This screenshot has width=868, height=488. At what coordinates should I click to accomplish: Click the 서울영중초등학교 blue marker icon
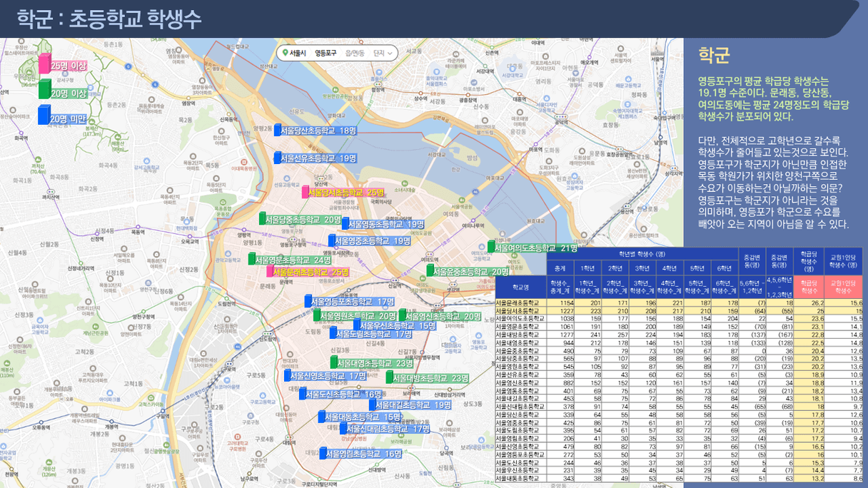[x=332, y=241]
